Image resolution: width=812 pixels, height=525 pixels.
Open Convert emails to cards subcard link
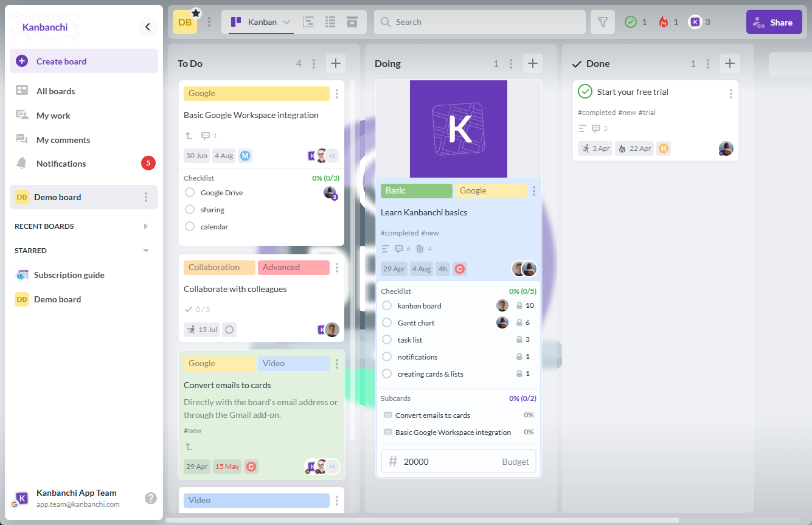click(x=432, y=415)
